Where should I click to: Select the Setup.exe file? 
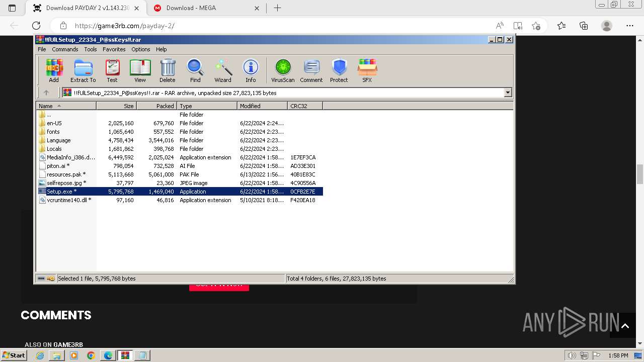point(180,192)
